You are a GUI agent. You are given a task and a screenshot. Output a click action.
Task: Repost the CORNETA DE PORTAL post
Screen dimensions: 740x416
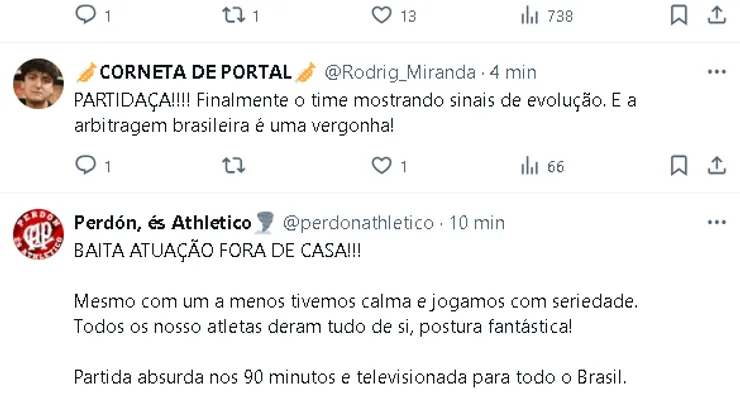[233, 166]
